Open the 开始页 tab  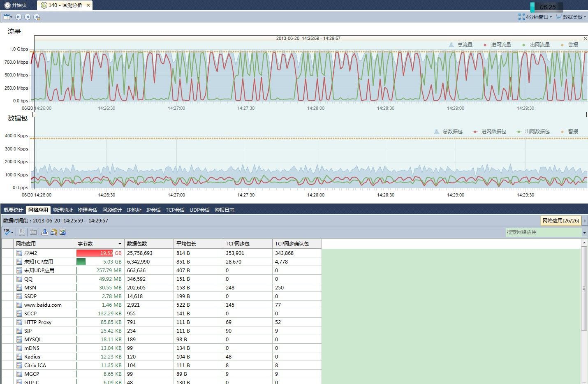pos(16,5)
